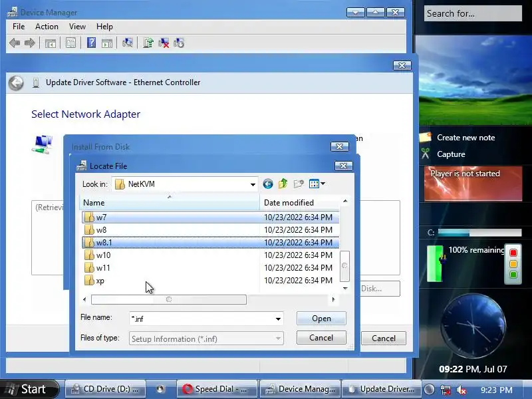The height and width of the screenshot is (399, 532).
Task: Click the landscape picture slideshow gadget
Action: (473, 80)
